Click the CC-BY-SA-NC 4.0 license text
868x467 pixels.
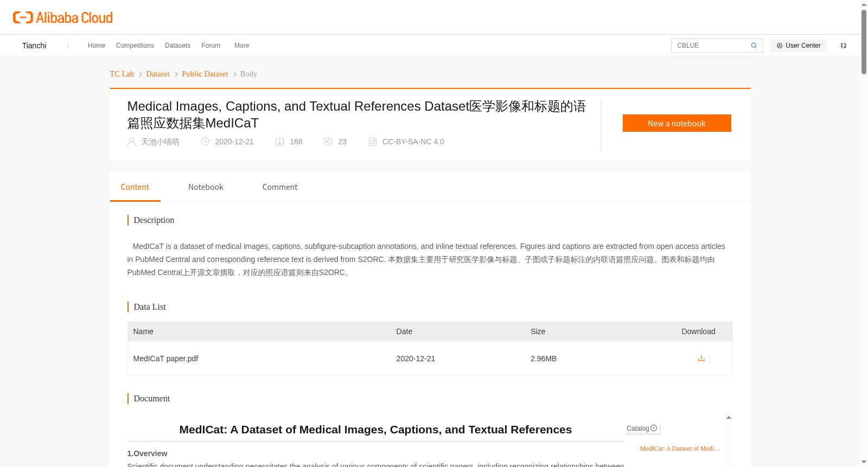[x=413, y=142]
